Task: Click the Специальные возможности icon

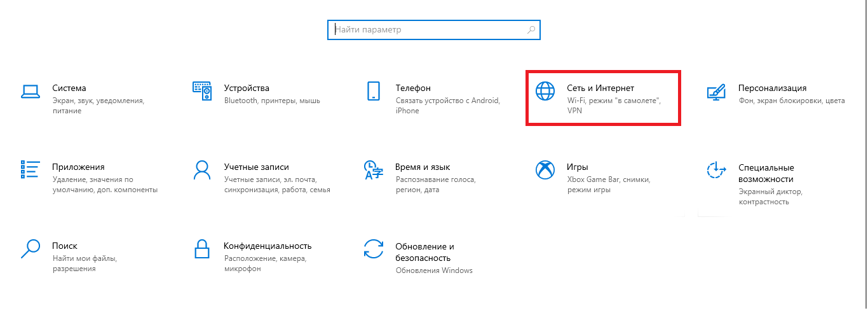Action: point(716,170)
